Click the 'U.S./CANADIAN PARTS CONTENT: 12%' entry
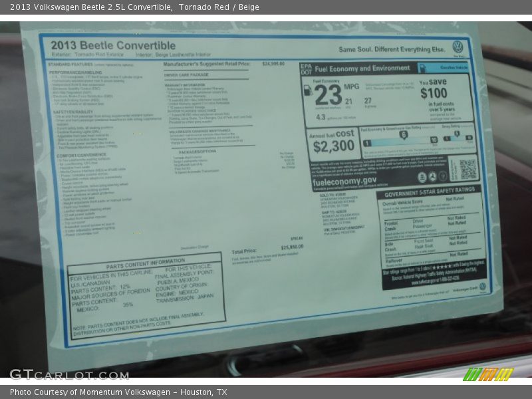Screen dimensions: 532x399 pyautogui.click(x=100, y=287)
